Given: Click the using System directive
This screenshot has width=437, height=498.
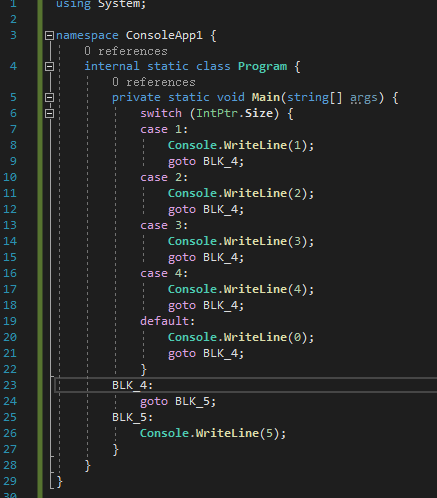Looking at the screenshot, I should coord(101,4).
